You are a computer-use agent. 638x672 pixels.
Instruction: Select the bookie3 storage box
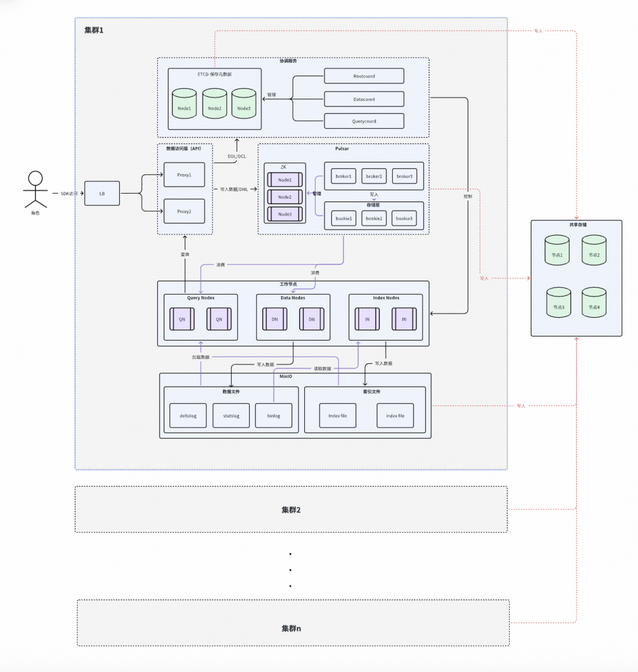pos(404,218)
